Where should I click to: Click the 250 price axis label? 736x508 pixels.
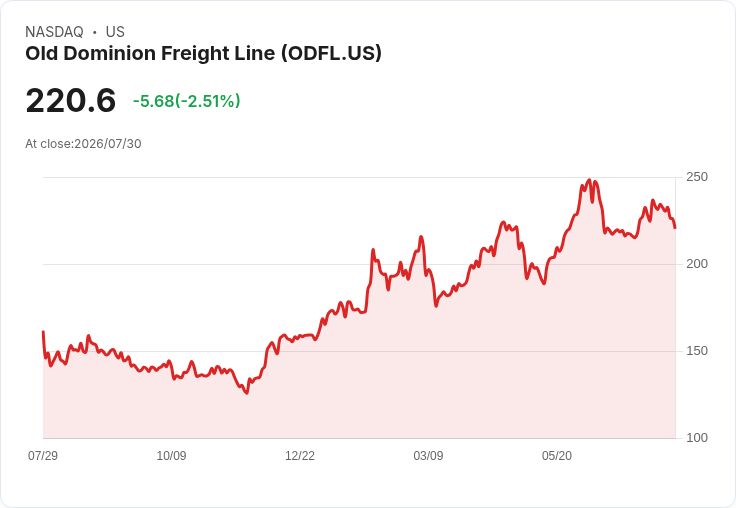697,177
